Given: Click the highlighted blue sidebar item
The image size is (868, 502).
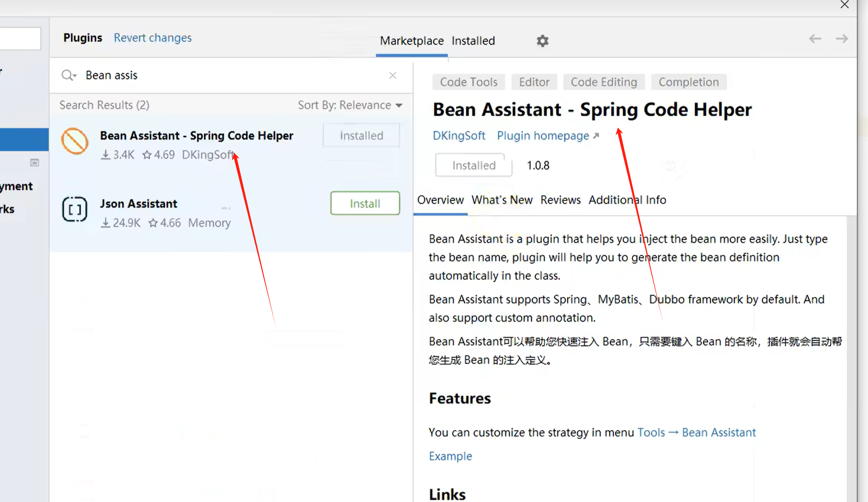Looking at the screenshot, I should pos(24,139).
